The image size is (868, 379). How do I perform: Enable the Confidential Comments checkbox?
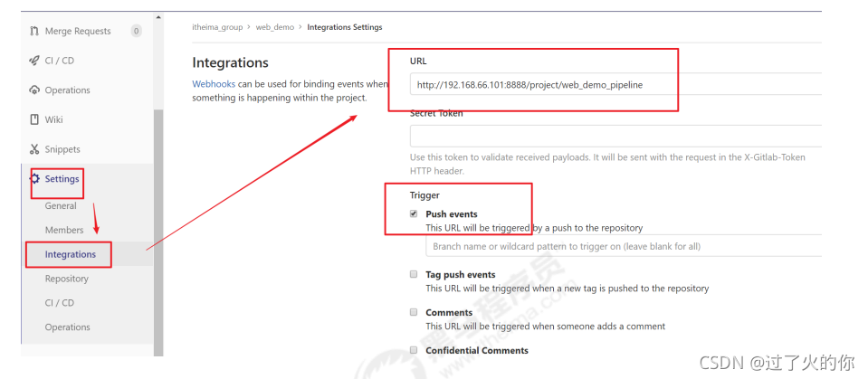(414, 350)
